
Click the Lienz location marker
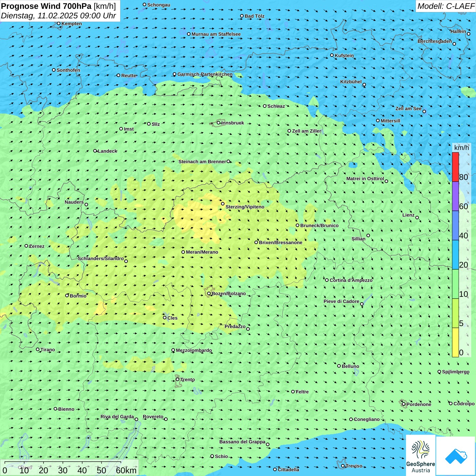tap(417, 218)
